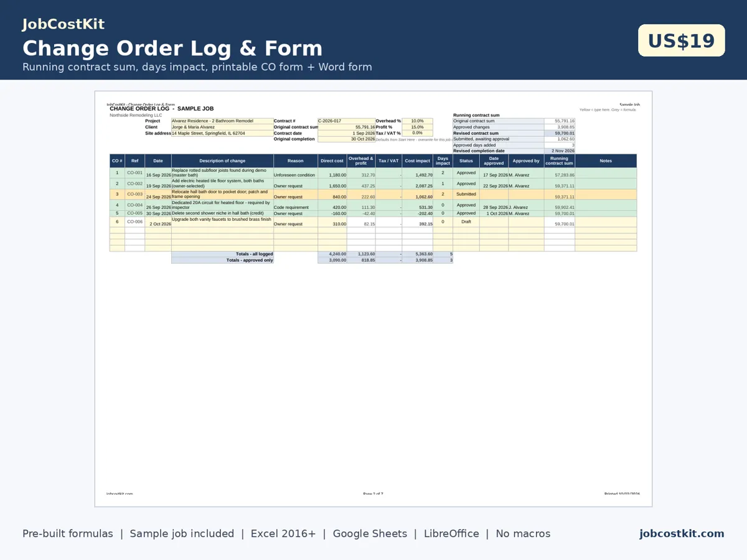The image size is (747, 560).
Task: Click the Direct cost column header
Action: 332,161
